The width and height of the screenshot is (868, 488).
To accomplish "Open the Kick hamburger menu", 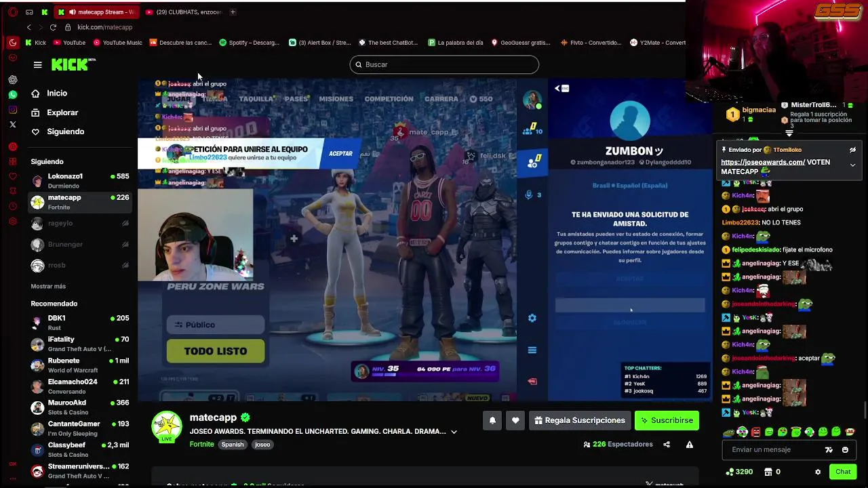I will click(37, 64).
